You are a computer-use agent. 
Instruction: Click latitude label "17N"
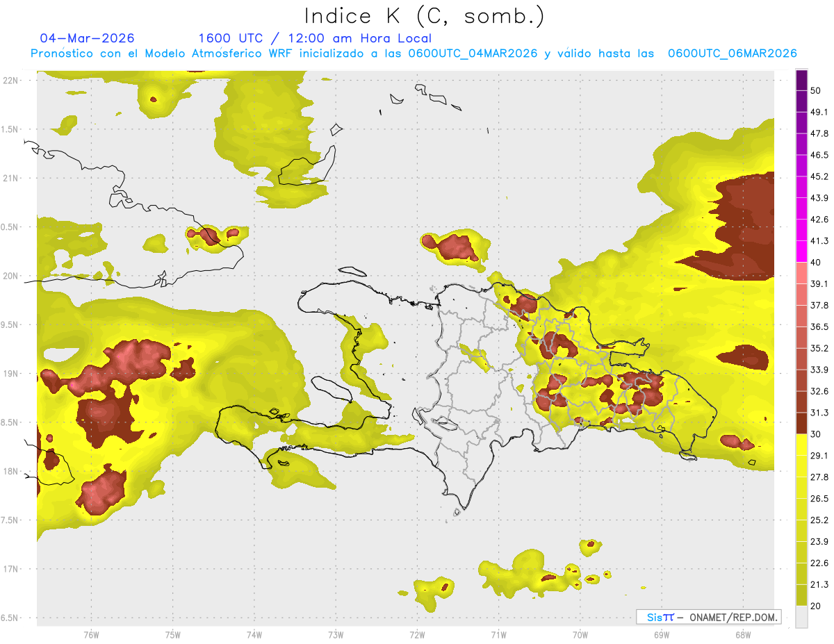(x=11, y=569)
